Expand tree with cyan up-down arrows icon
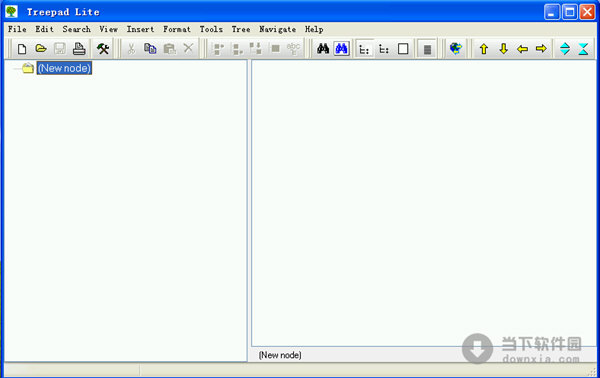Screen dimensions: 600x378 click(x=565, y=49)
